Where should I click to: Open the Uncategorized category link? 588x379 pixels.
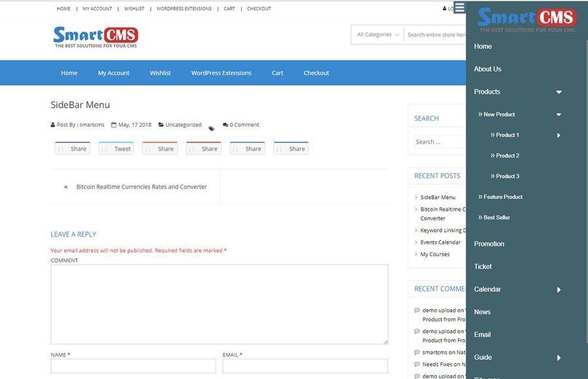tap(183, 125)
